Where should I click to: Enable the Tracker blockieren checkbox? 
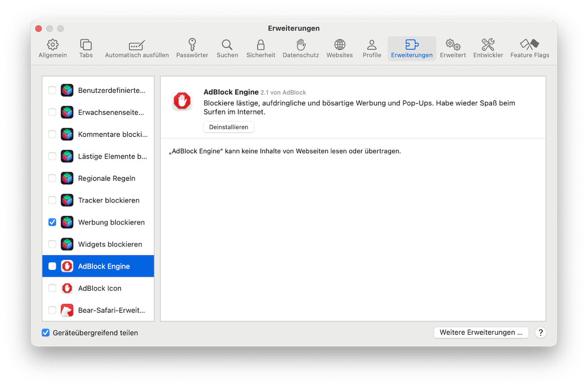click(52, 200)
